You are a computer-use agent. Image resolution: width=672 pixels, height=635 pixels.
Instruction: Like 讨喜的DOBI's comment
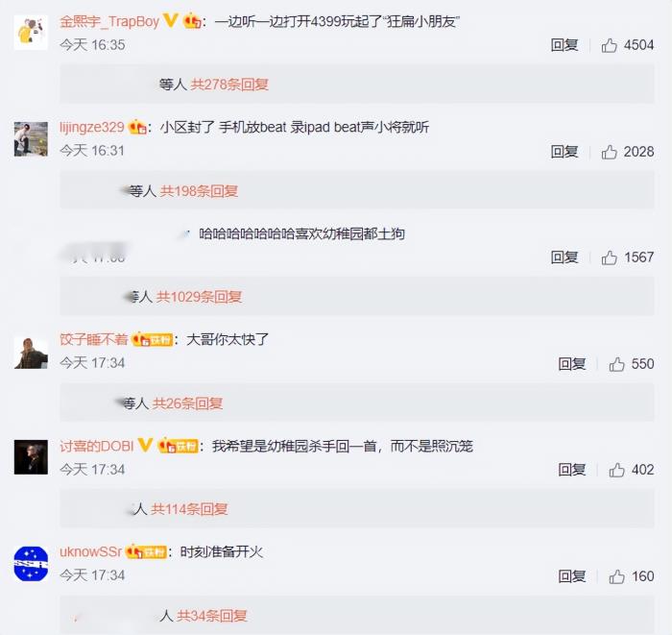coord(616,470)
